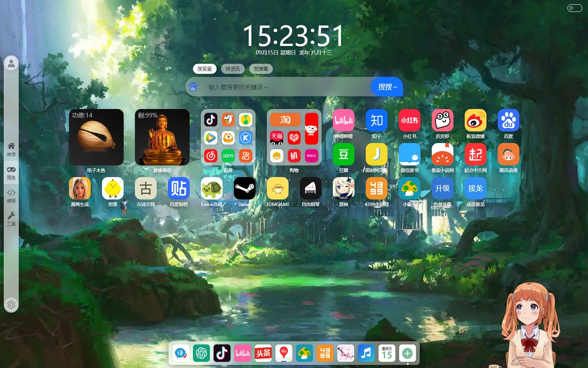Image resolution: width=588 pixels, height=368 pixels.
Task: Open the 豆瓣 shortcut
Action: point(344,154)
